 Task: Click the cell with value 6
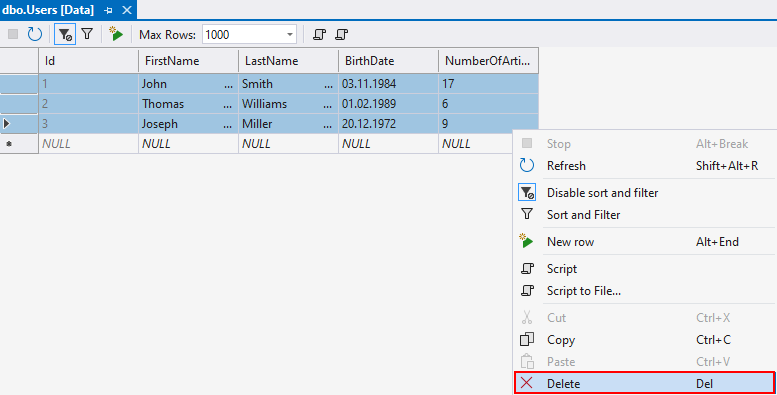[x=489, y=104]
